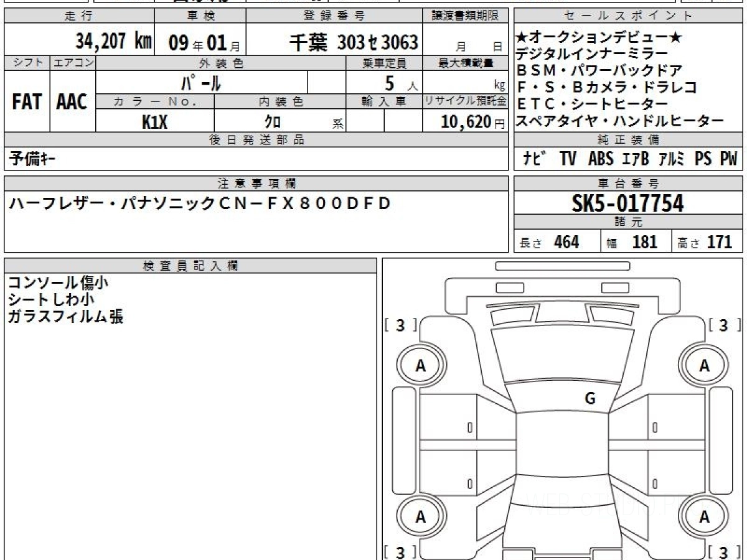
Task: Select registration number 千葉 303せ3063
Action: (354, 42)
